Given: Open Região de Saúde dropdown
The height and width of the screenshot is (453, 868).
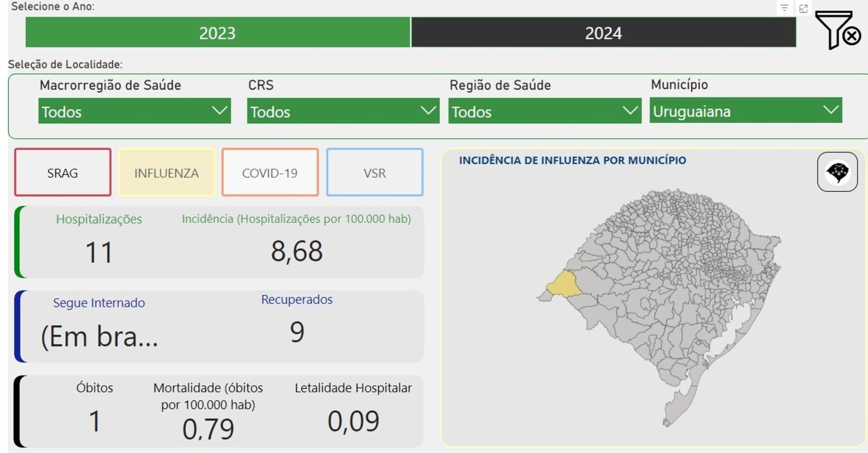Looking at the screenshot, I should (x=544, y=111).
